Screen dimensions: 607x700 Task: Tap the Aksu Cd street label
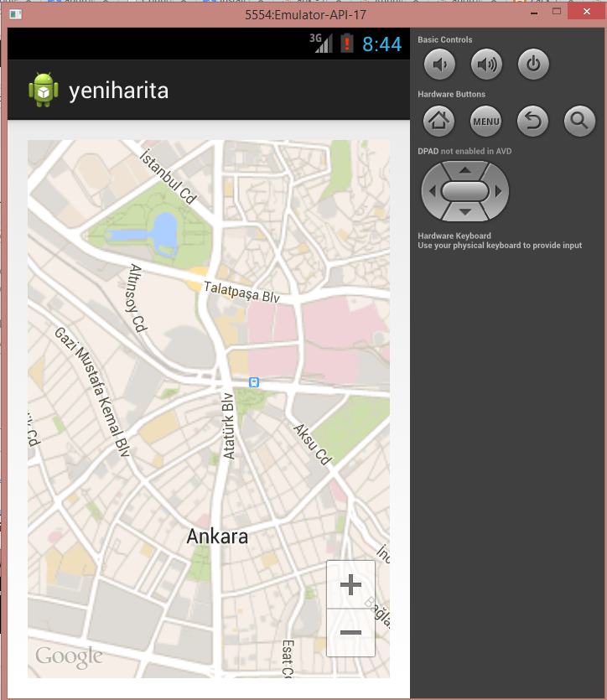(x=313, y=444)
